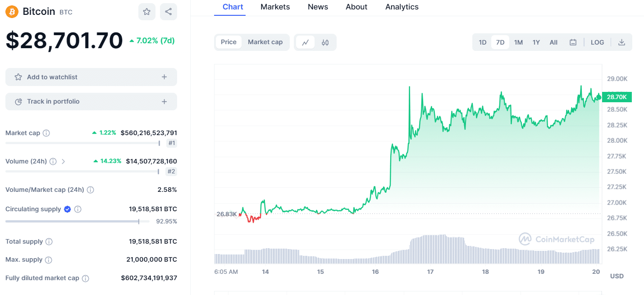
Task: Download the chart data
Action: pos(622,42)
